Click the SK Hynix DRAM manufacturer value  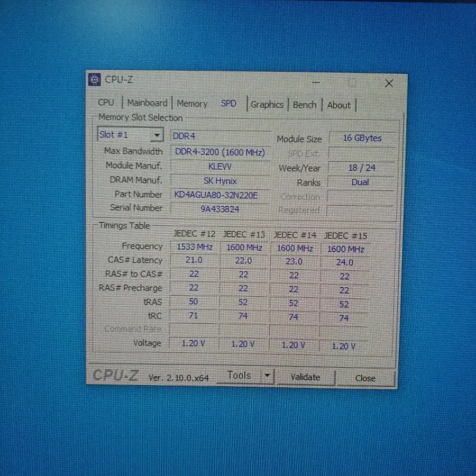[220, 181]
